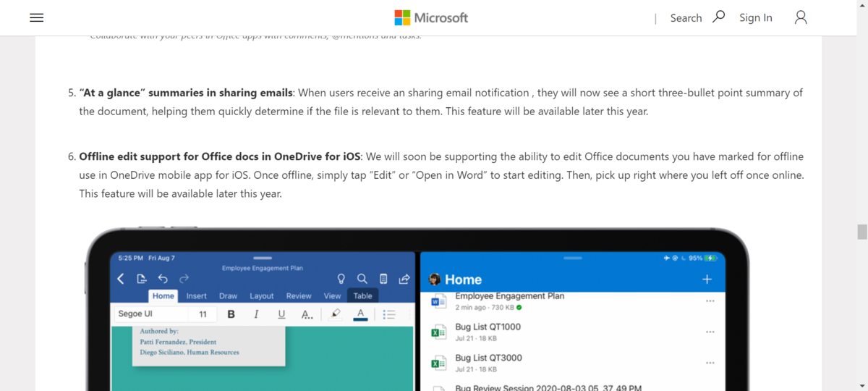This screenshot has width=868, height=391.
Task: Open more options for Employee Engagement Plan
Action: point(710,301)
